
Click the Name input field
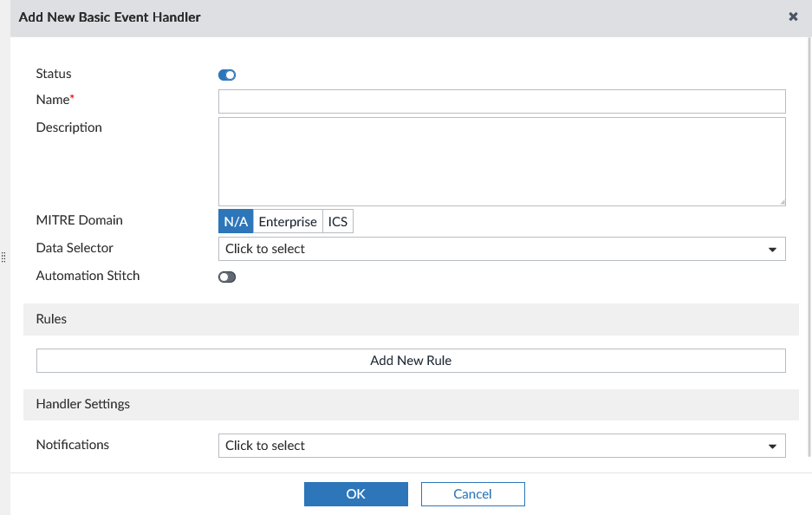[501, 101]
